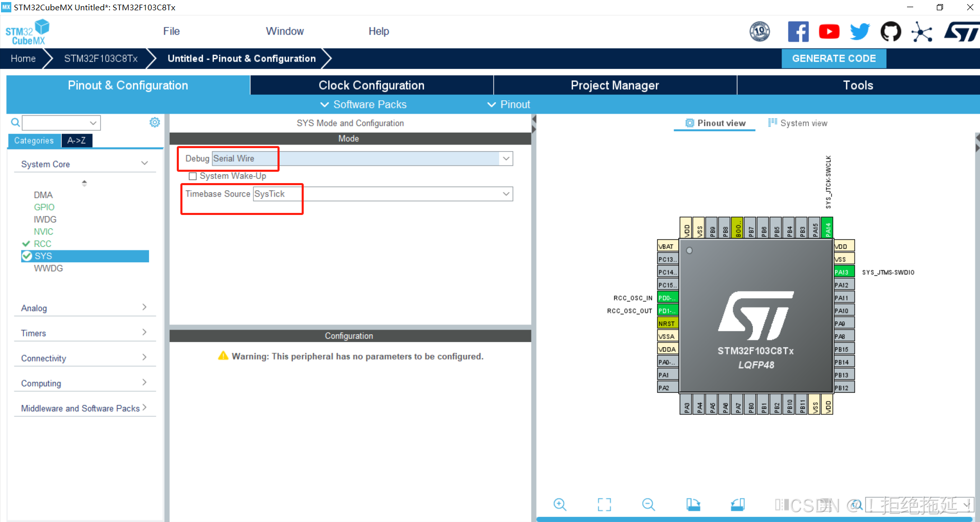Click the search magnifier icon in sidebar
The height and width of the screenshot is (522, 980).
tap(15, 122)
